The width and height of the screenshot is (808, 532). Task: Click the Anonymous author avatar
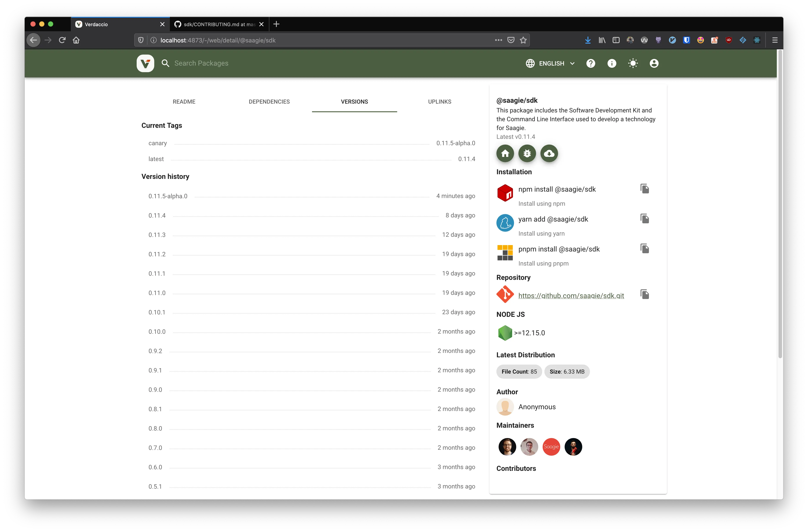[x=505, y=407]
